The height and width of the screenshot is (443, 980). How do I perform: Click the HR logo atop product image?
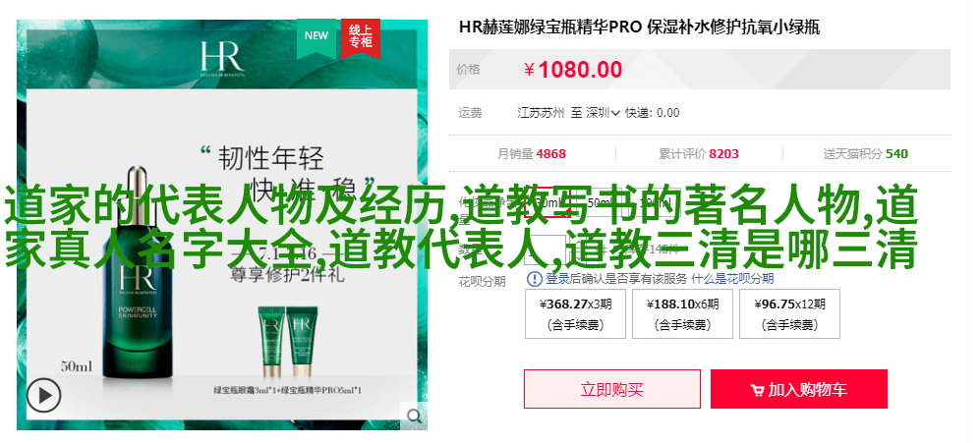click(222, 59)
